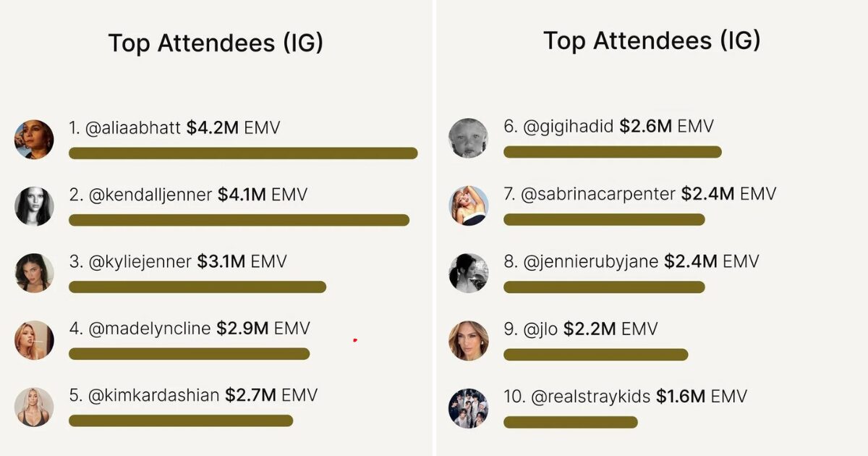Click the avatar beside @jlo
868x456 pixels.
tap(468, 340)
